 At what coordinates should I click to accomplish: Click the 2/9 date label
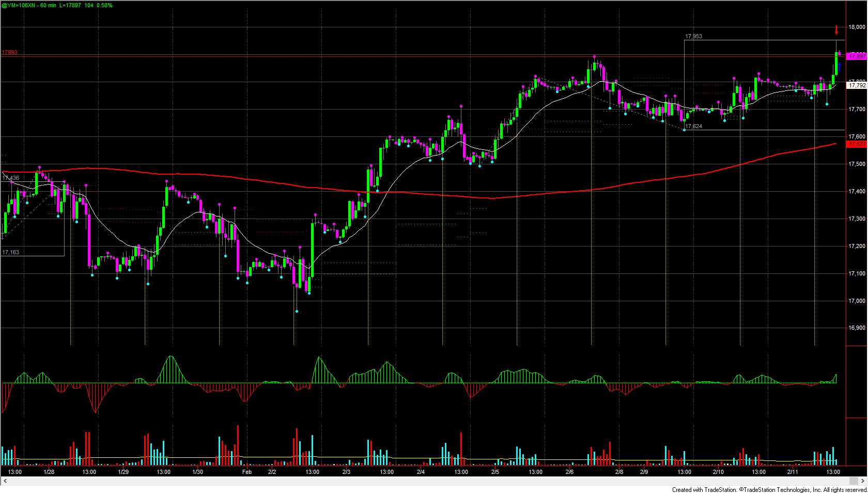coord(644,472)
